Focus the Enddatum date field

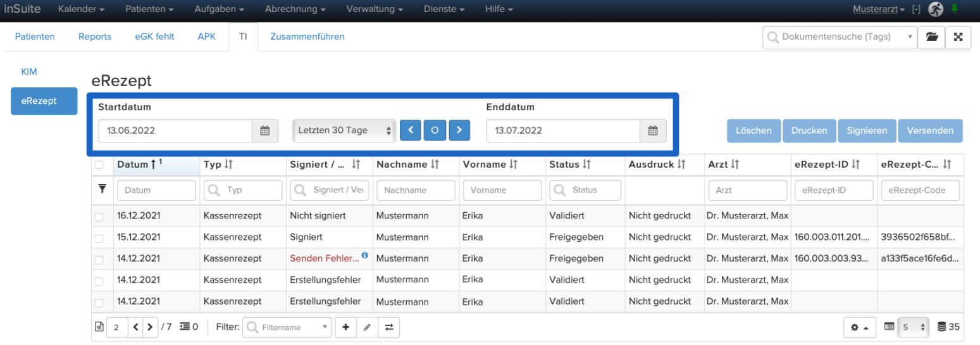(564, 131)
